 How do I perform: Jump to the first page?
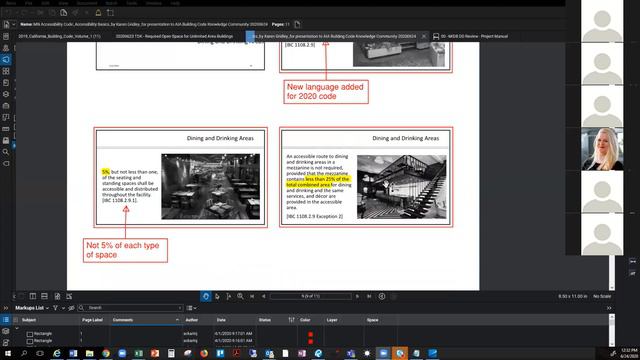252,296
